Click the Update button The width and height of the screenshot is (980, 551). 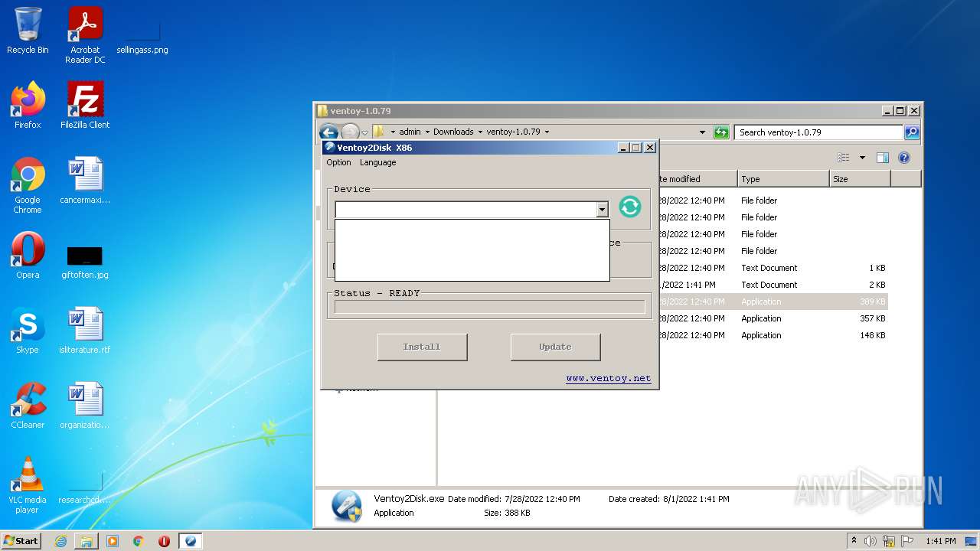point(555,347)
